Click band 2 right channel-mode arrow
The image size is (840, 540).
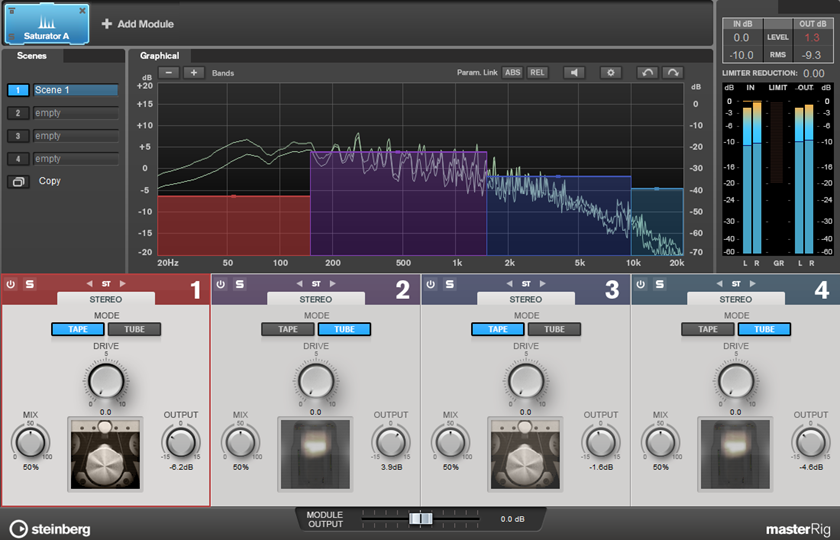click(x=333, y=284)
